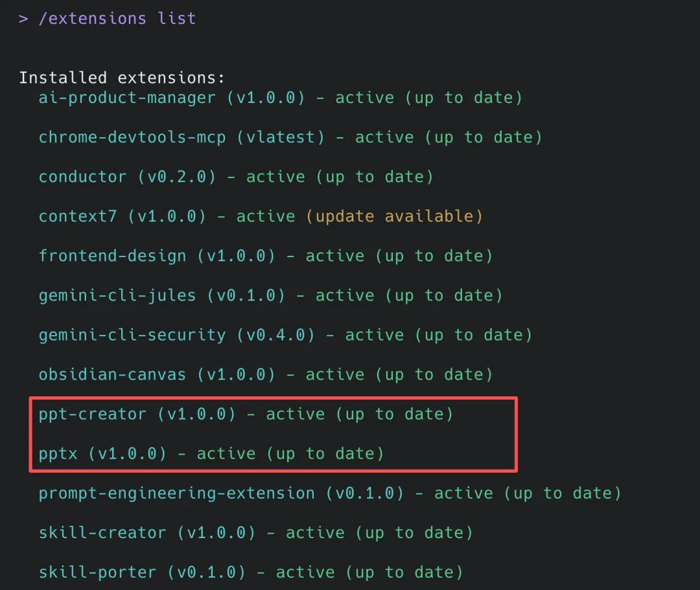Select the chrome-devtools-mcp extension name
Screen dimensions: 700x590
132,137
